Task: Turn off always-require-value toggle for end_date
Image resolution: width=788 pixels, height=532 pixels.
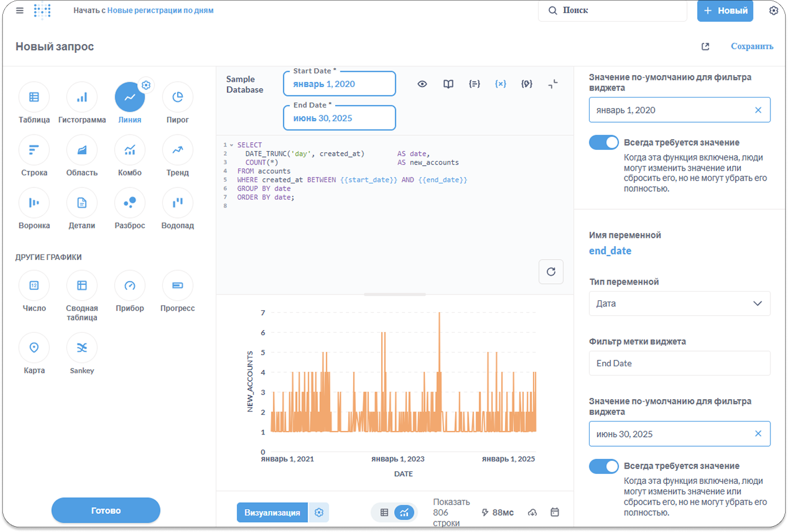Action: (x=603, y=466)
